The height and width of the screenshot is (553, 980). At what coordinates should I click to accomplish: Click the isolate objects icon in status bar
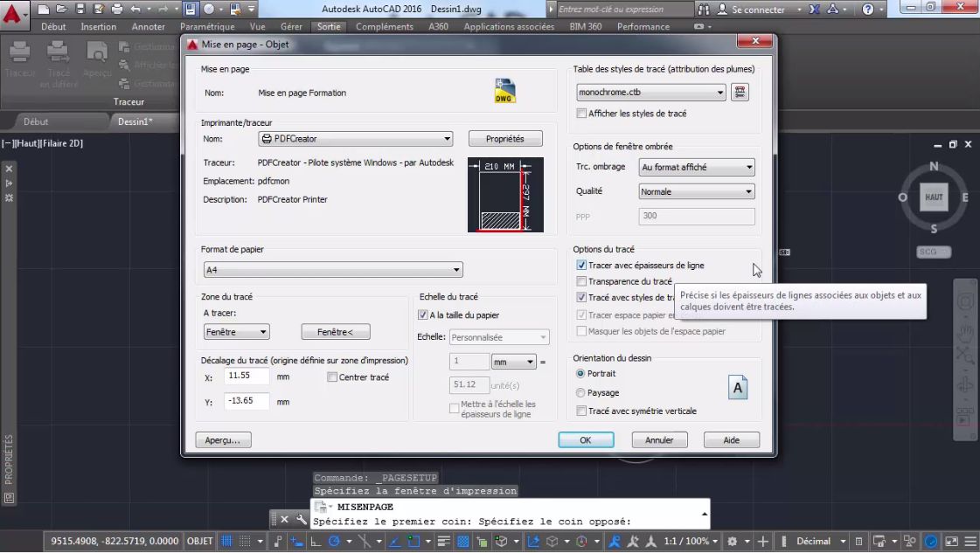tap(907, 541)
